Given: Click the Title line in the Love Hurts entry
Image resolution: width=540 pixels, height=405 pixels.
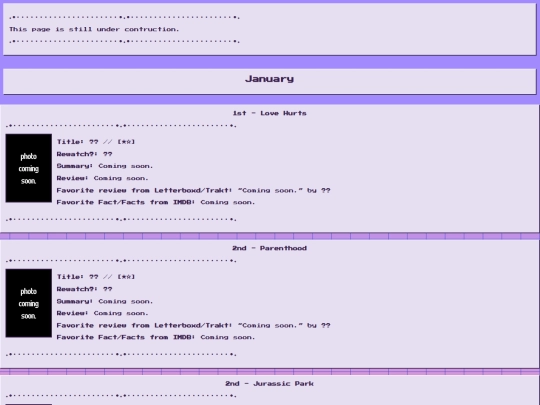Looking at the screenshot, I should tap(96, 142).
